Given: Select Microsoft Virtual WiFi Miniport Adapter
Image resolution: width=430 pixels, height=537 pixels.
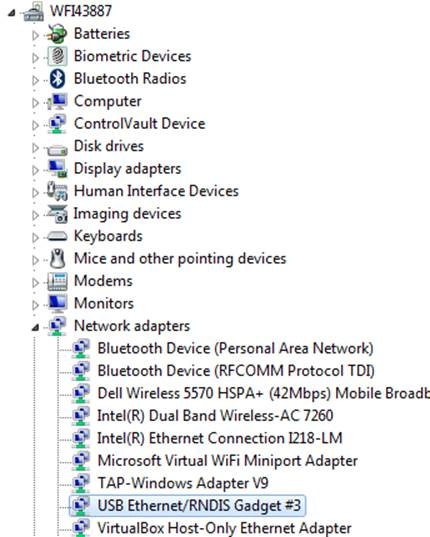Looking at the screenshot, I should pyautogui.click(x=228, y=461).
